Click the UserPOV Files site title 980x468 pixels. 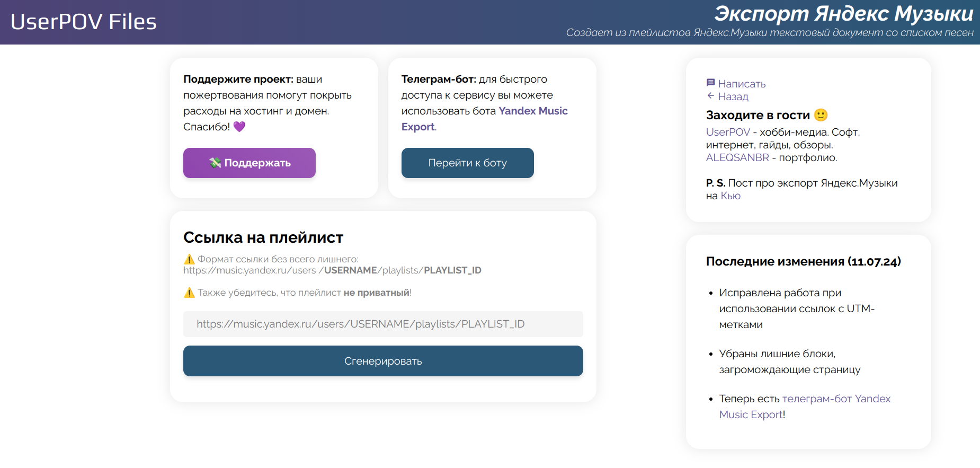click(84, 22)
